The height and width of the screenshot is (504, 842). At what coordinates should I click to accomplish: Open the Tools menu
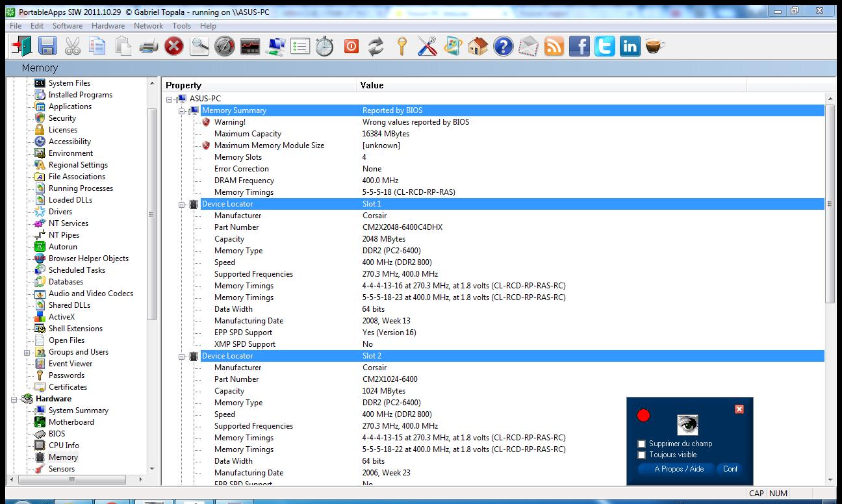[x=182, y=26]
